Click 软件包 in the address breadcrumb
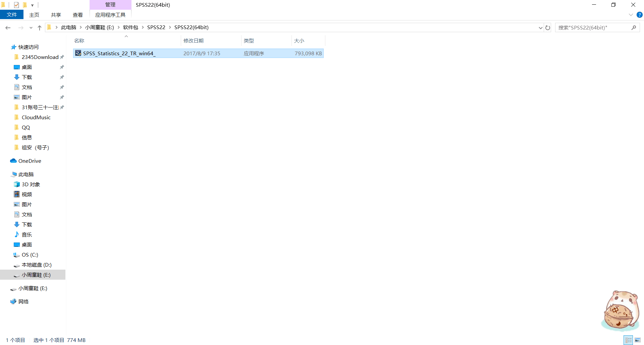This screenshot has height=345, width=644. pyautogui.click(x=130, y=27)
